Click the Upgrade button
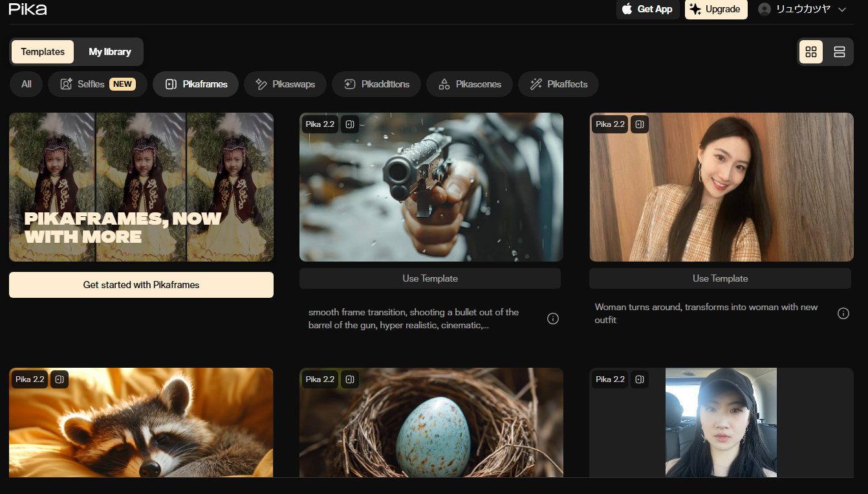 pos(715,9)
